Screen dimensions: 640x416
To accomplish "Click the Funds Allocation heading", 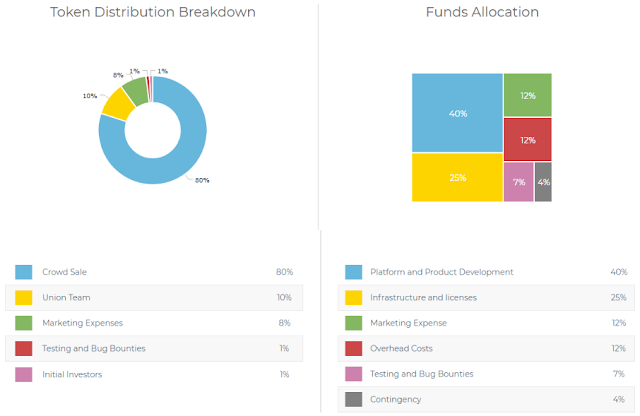I will 482,12.
